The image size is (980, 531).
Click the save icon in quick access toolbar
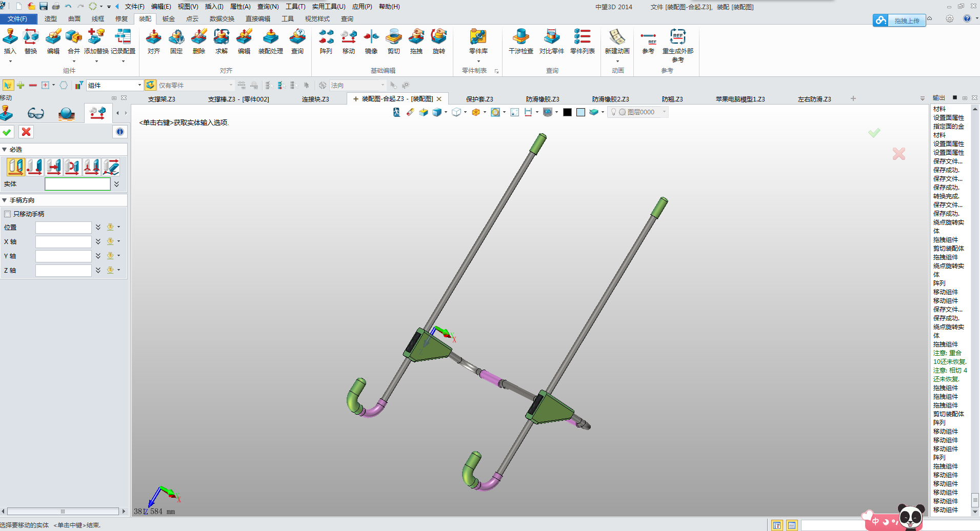[44, 6]
